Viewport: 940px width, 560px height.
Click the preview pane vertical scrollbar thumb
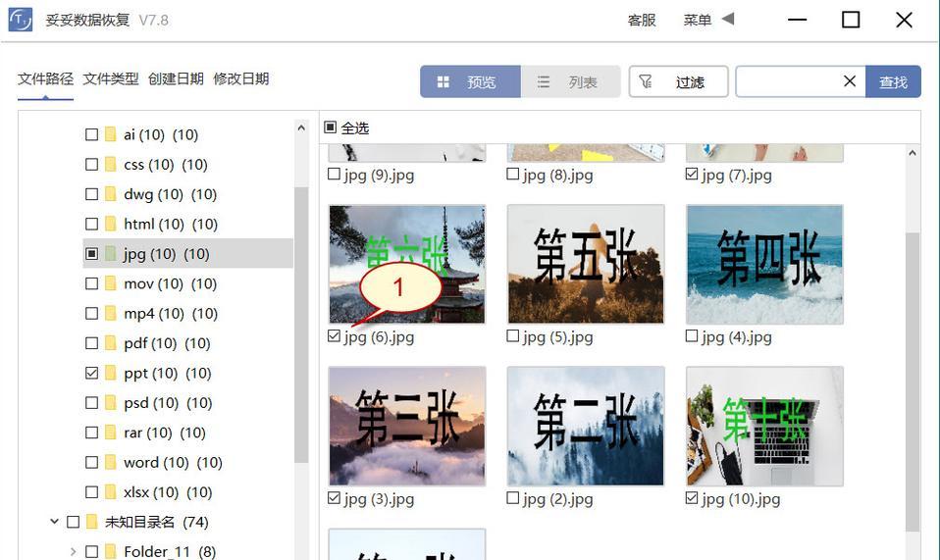click(x=912, y=382)
